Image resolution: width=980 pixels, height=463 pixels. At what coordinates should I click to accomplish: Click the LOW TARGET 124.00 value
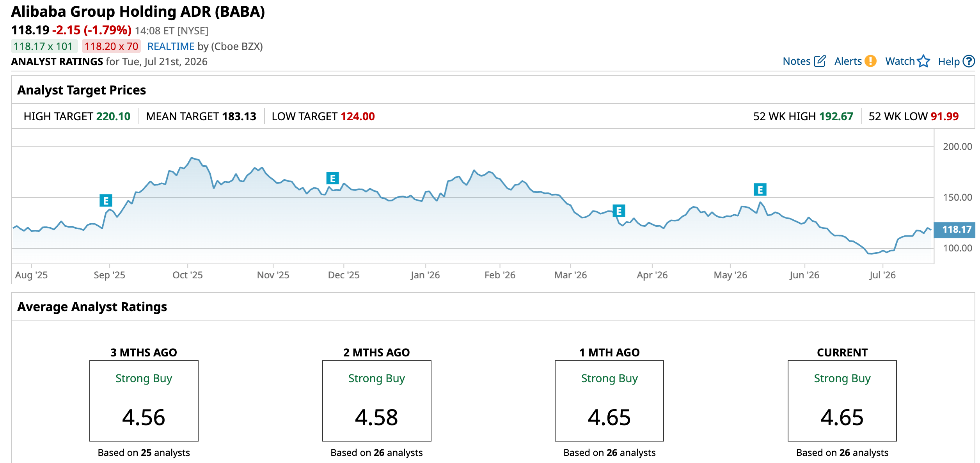coord(358,116)
